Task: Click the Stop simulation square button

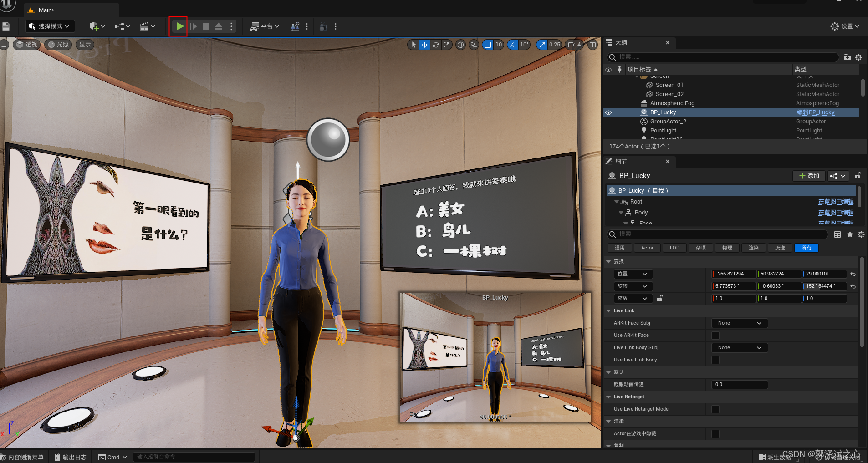Action: [206, 26]
